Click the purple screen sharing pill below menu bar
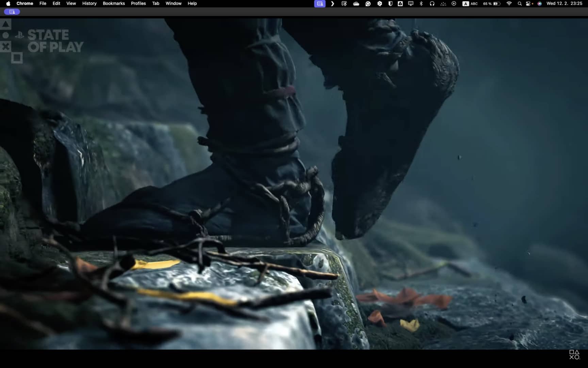 pos(12,12)
